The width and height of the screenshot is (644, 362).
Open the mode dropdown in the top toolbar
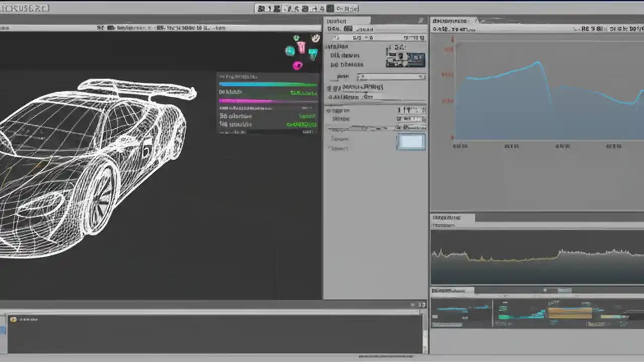pos(346,8)
